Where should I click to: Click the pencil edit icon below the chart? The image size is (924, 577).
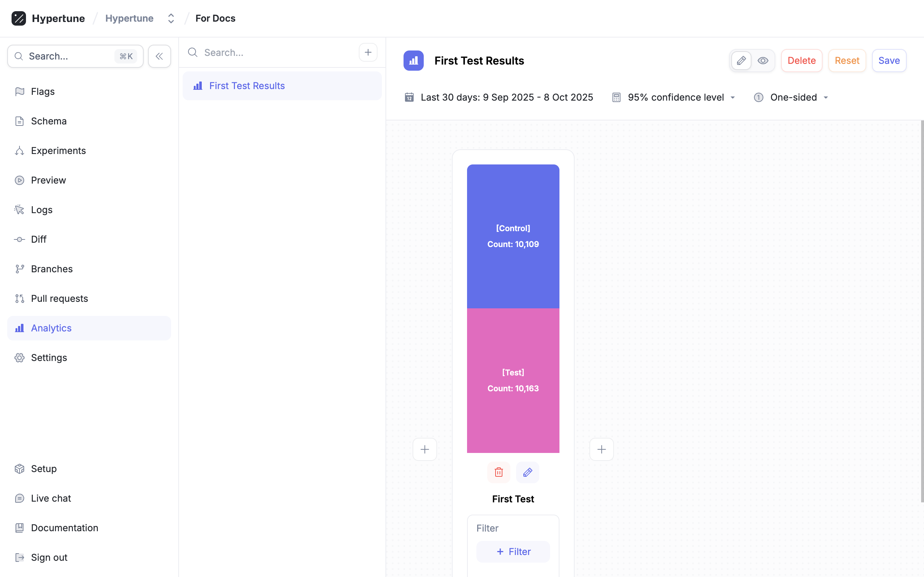tap(528, 472)
